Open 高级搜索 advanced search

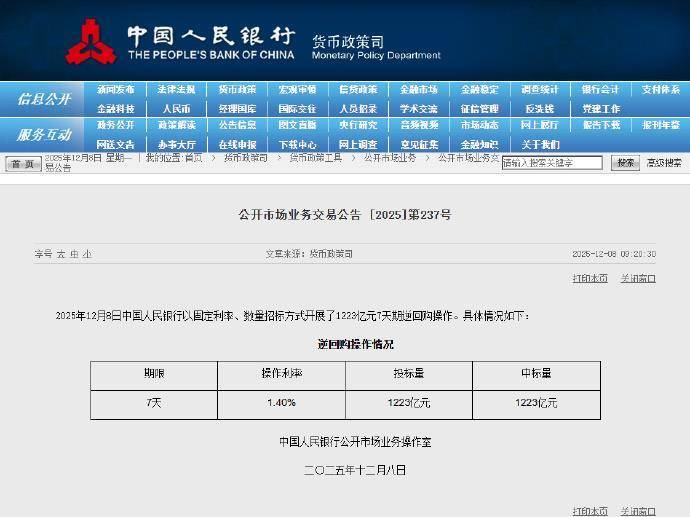coord(664,162)
